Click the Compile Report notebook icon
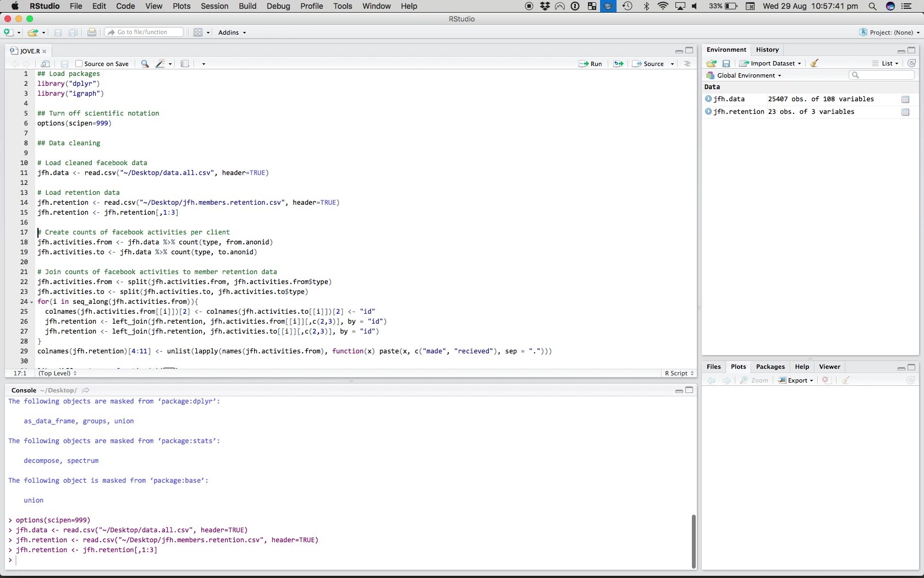924x578 pixels. click(185, 64)
